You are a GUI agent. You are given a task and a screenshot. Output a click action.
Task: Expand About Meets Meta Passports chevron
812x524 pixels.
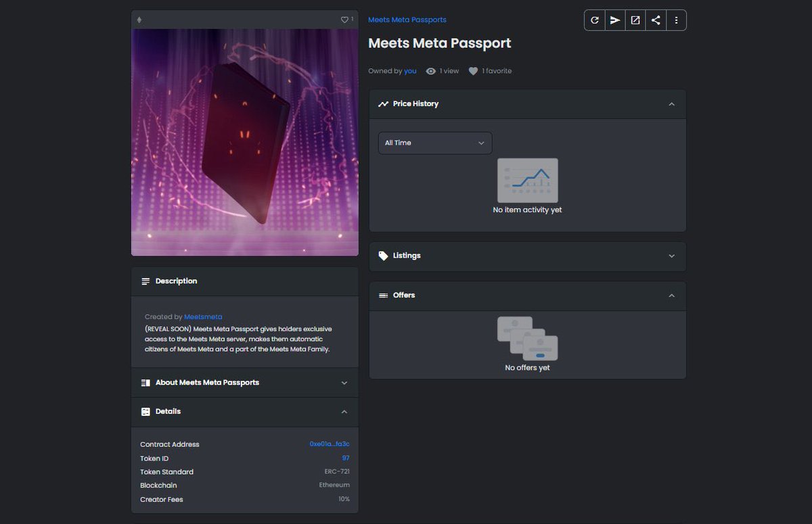tap(344, 383)
